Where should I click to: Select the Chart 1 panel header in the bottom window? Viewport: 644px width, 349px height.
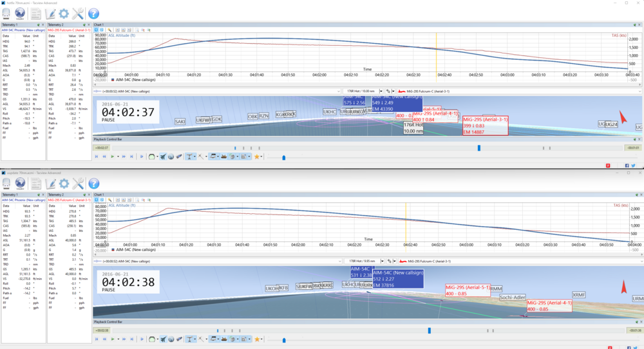point(99,194)
